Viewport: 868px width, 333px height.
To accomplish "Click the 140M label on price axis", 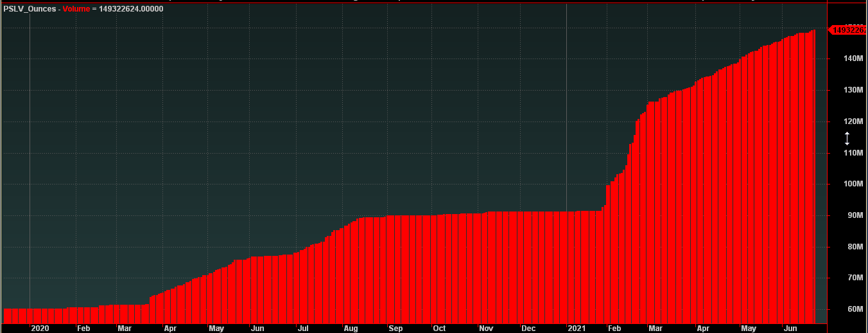I will pos(853,59).
